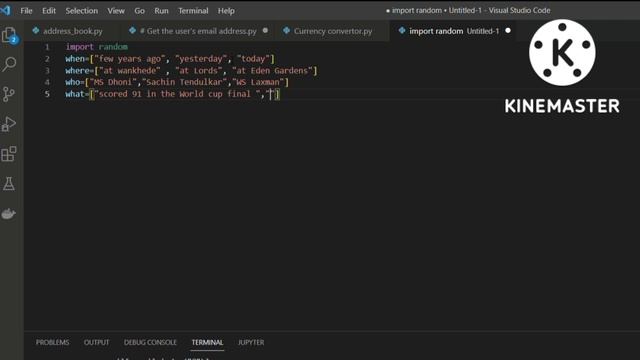Click the "at Eden Gardens" string

point(272,71)
